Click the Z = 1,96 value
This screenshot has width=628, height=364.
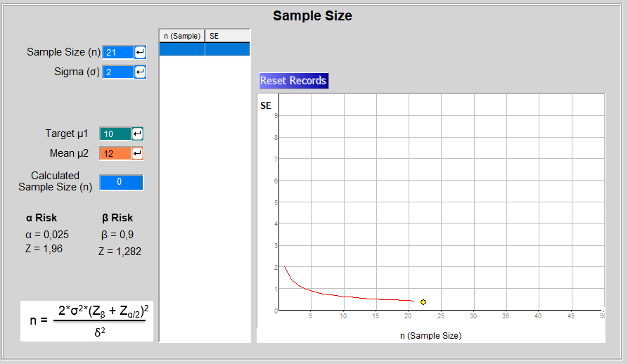pos(44,249)
